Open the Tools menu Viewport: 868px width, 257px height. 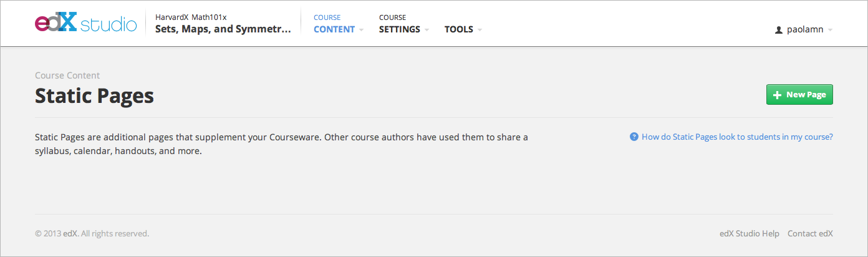coord(458,29)
